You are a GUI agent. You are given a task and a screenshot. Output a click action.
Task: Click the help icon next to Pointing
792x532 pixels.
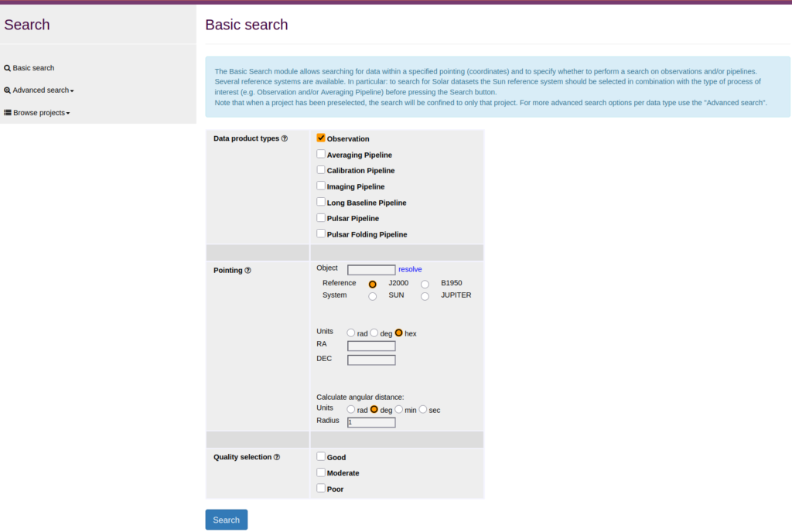tap(247, 271)
